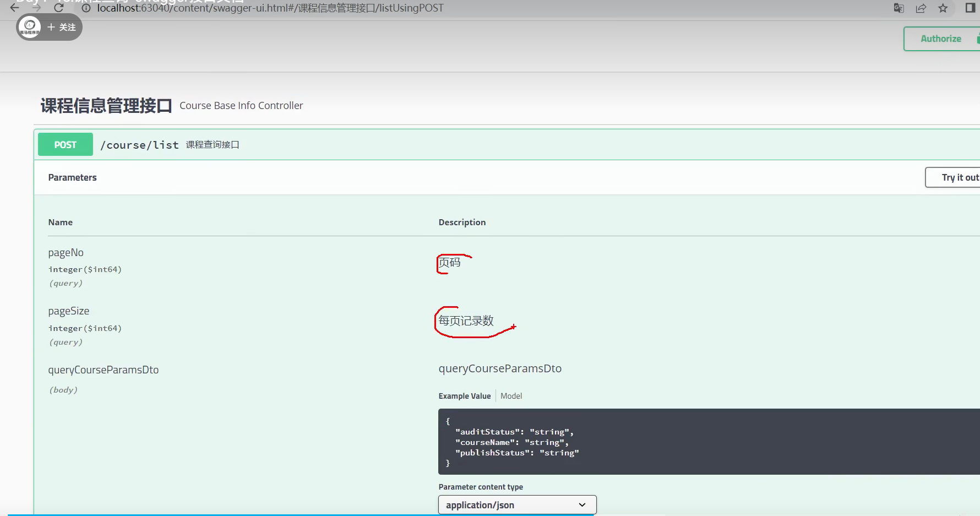Click the queryCourseParamsDto parameter name
Screen dimensions: 980x516
(104, 370)
